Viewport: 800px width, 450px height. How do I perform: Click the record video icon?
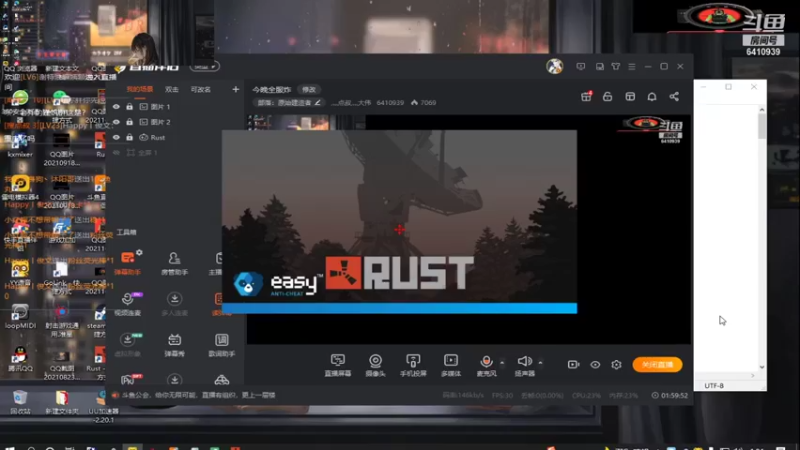[x=573, y=364]
